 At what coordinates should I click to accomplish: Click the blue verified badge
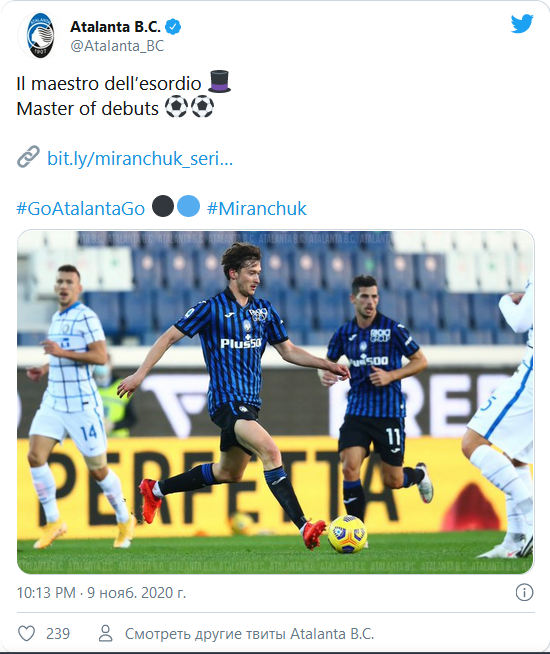pyautogui.click(x=173, y=27)
